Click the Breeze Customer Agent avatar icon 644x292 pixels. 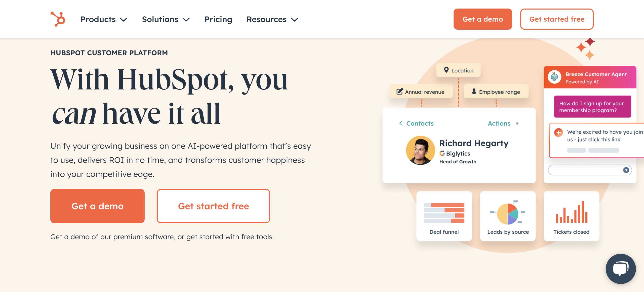(554, 77)
